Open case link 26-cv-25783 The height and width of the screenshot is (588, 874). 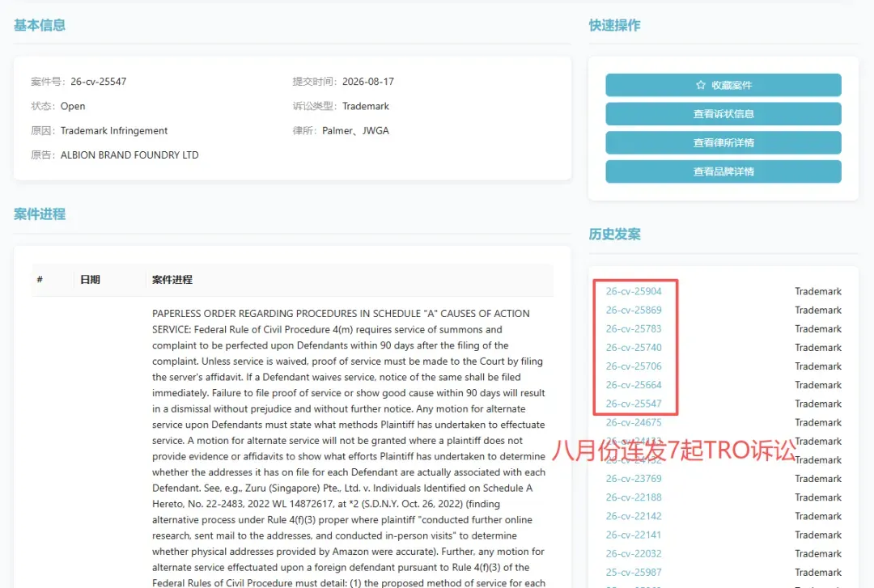(634, 329)
